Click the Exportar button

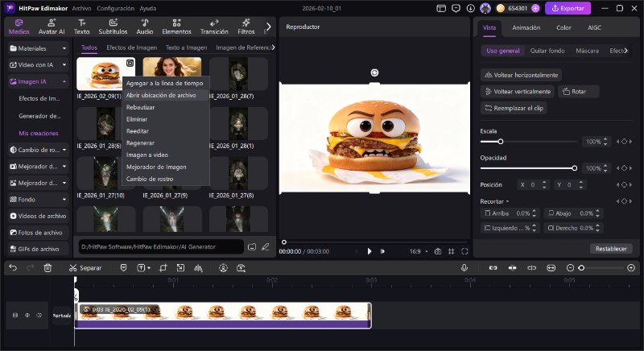click(x=568, y=8)
